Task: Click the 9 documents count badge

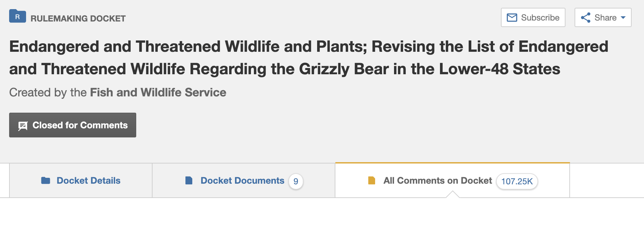Action: (x=296, y=181)
